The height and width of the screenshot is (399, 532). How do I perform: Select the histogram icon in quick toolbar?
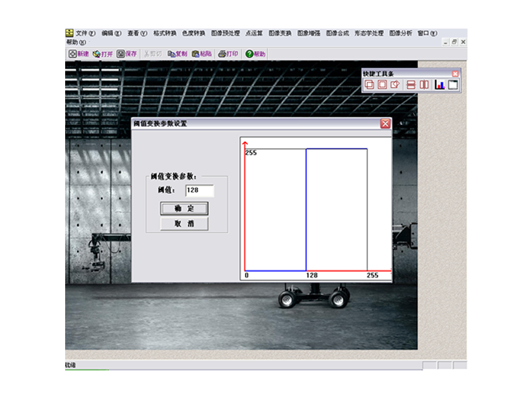pos(440,84)
